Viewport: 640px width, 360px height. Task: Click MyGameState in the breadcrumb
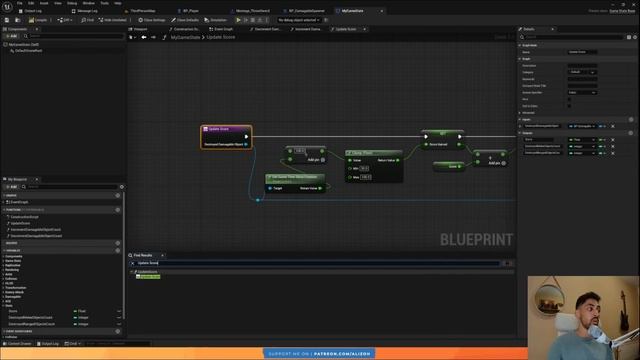(x=185, y=37)
